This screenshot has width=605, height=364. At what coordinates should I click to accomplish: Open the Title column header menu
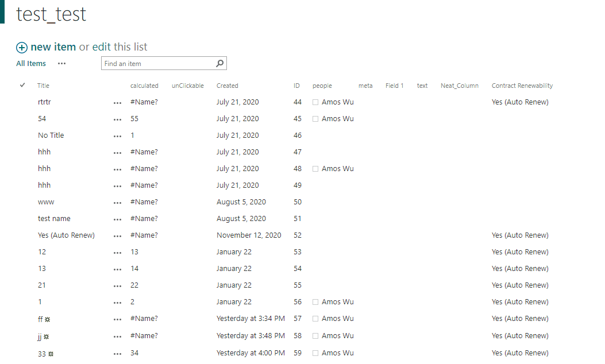click(44, 85)
